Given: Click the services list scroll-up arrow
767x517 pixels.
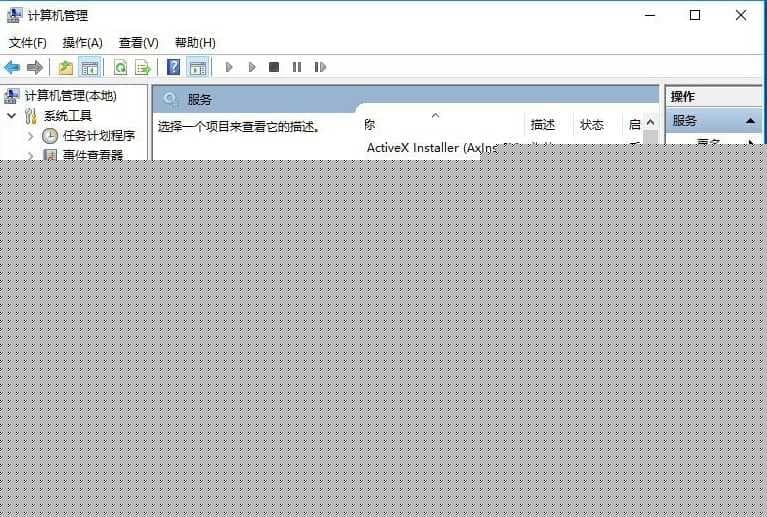Looking at the screenshot, I should point(650,122).
